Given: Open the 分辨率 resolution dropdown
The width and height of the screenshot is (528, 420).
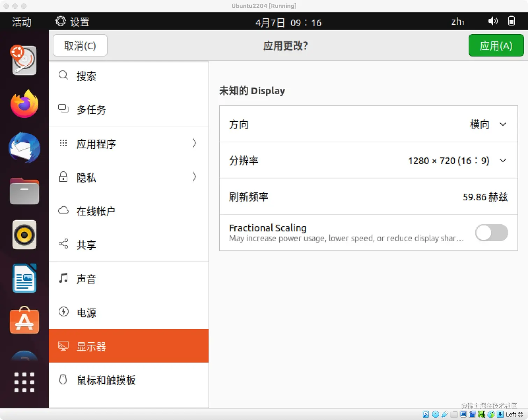Looking at the screenshot, I should (x=503, y=161).
